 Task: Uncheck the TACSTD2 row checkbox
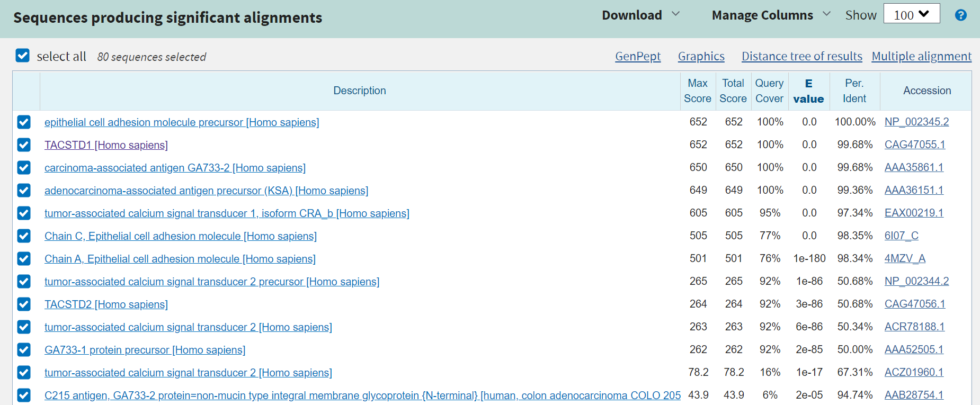(24, 304)
